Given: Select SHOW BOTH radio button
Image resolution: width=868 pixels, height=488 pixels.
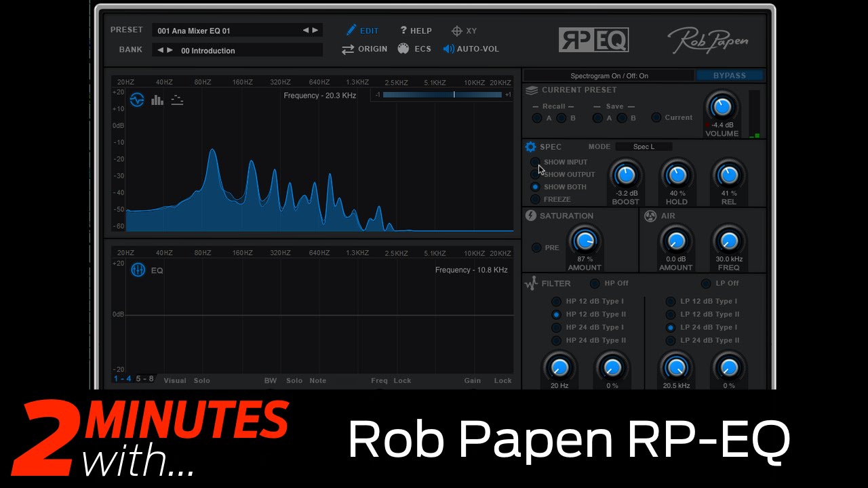Looking at the screenshot, I should point(536,187).
